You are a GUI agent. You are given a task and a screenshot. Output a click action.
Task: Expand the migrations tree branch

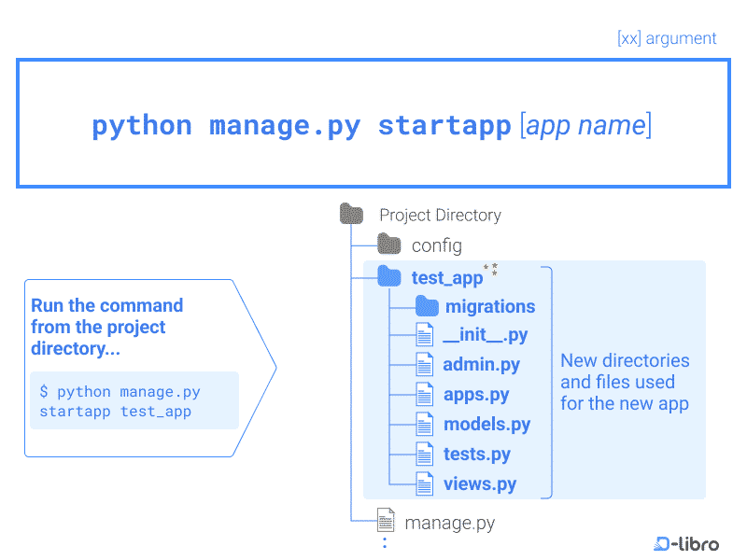[x=426, y=306]
